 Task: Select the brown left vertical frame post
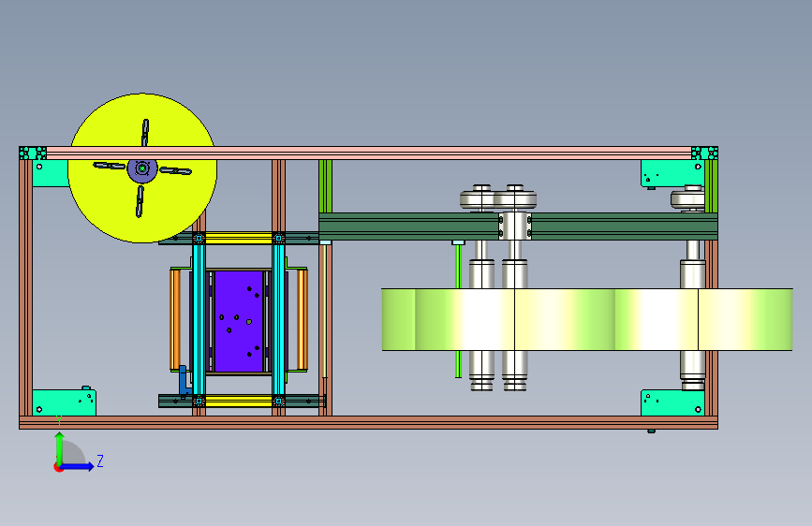(26, 287)
